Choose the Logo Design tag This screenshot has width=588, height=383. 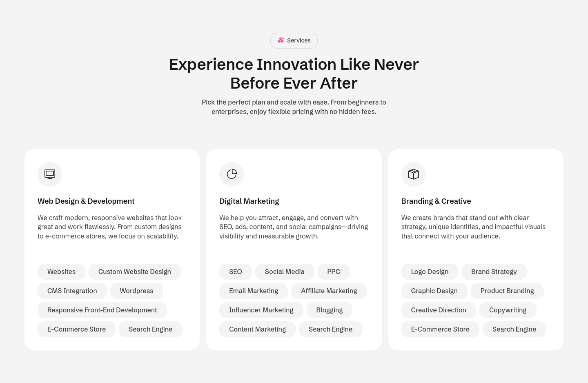point(430,272)
